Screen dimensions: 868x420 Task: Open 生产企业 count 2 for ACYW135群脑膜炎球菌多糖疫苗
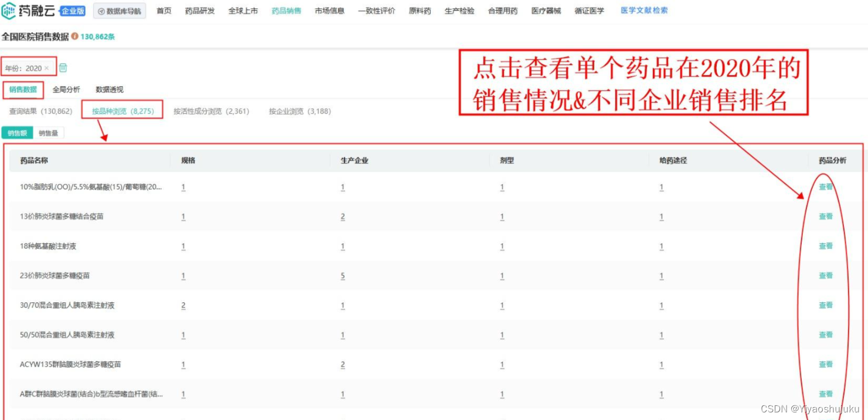343,365
